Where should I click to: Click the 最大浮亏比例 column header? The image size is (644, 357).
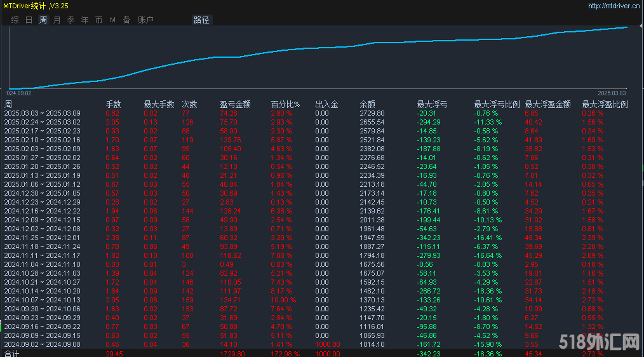click(497, 104)
